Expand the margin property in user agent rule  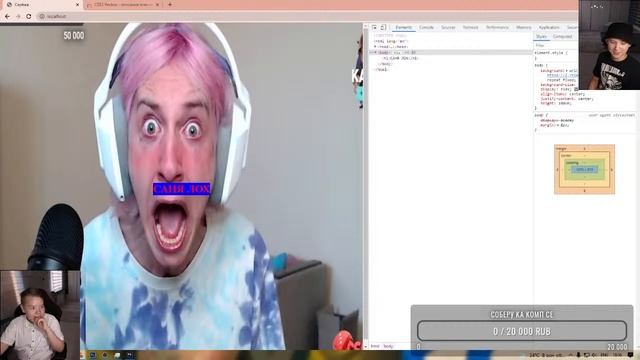pyautogui.click(x=558, y=125)
